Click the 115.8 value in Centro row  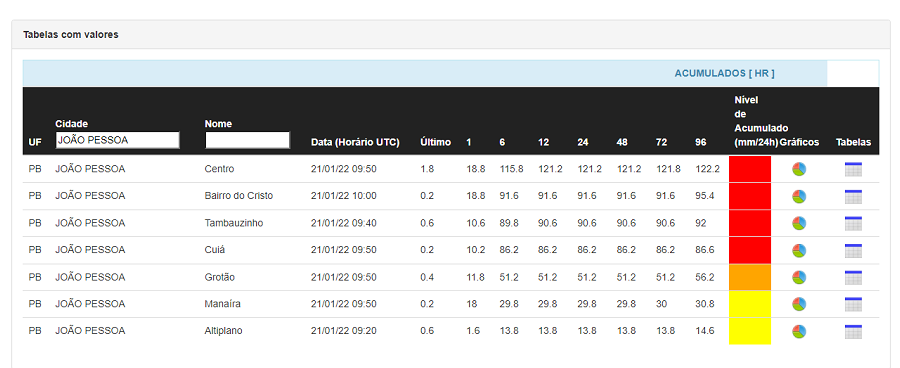pos(511,169)
